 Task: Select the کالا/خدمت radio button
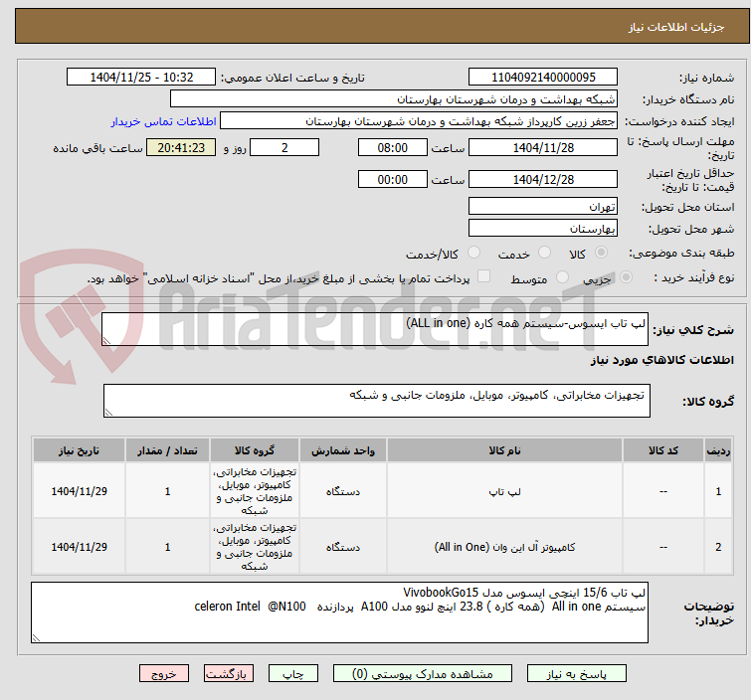click(x=473, y=253)
